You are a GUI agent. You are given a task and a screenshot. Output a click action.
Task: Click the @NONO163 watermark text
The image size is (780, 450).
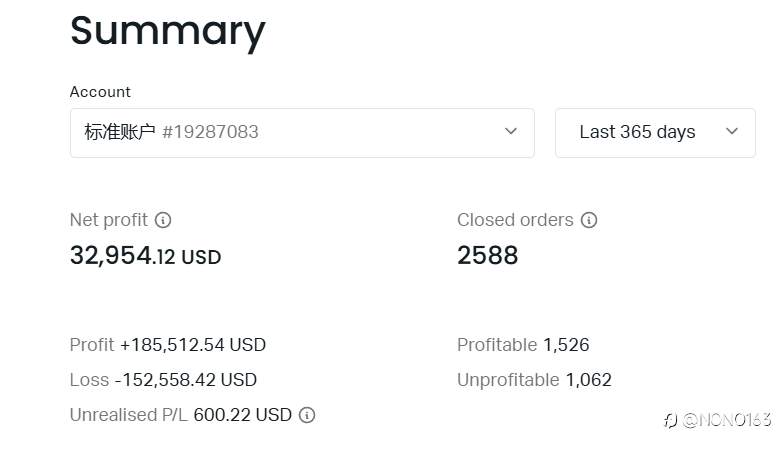[x=727, y=421]
